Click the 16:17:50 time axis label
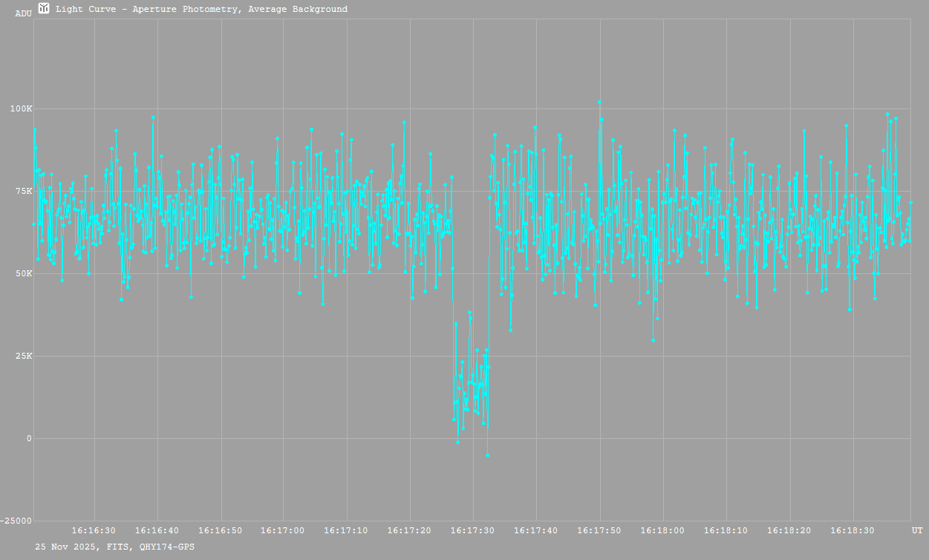The width and height of the screenshot is (929, 560). [599, 531]
